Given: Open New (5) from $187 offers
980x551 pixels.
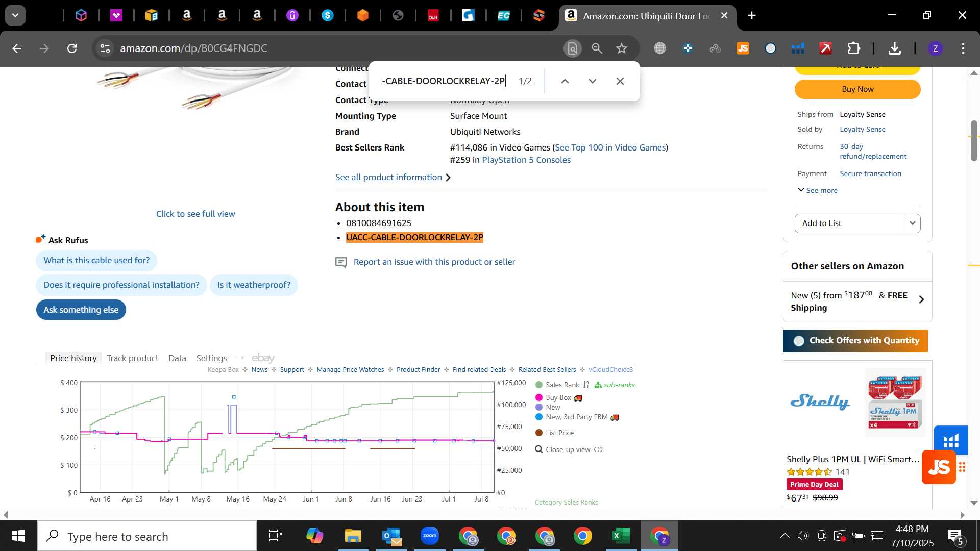Looking at the screenshot, I should coord(857,302).
